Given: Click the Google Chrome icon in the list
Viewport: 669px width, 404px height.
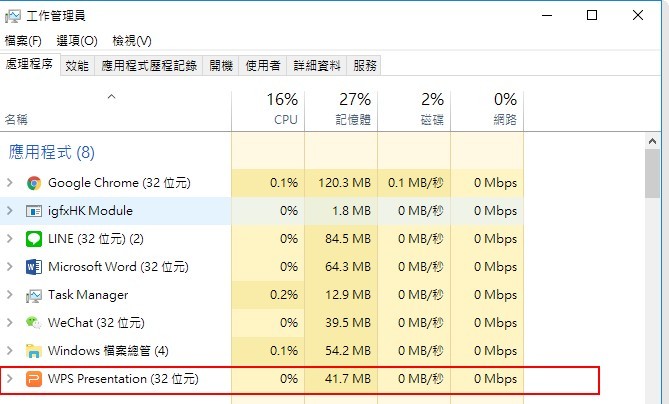Looking at the screenshot, I should pyautogui.click(x=34, y=183).
